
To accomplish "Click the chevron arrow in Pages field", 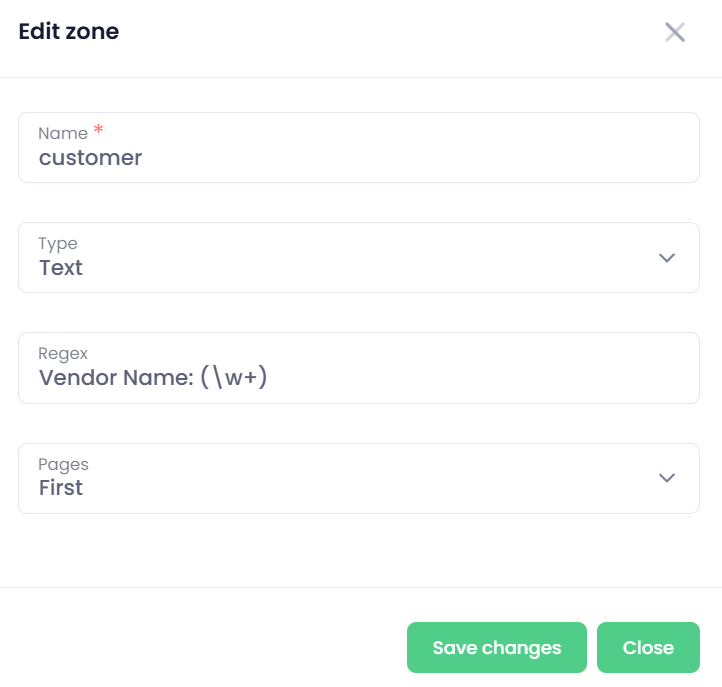I will [667, 478].
